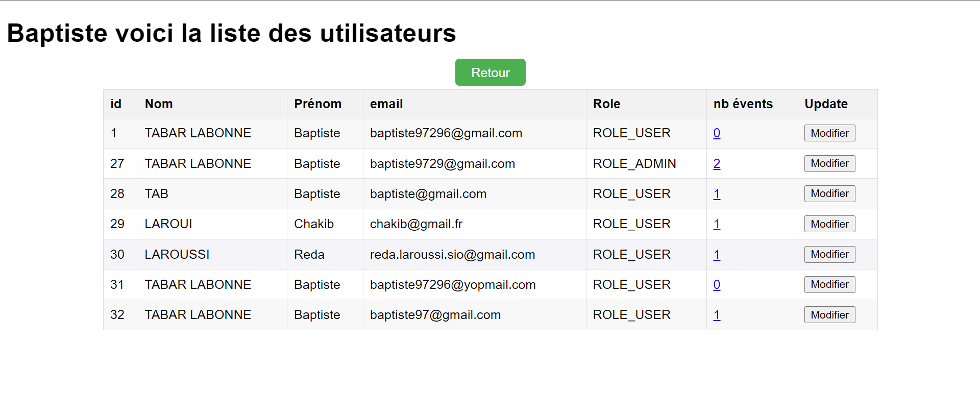The image size is (980, 416).
Task: Click the green Retour button
Action: click(490, 72)
